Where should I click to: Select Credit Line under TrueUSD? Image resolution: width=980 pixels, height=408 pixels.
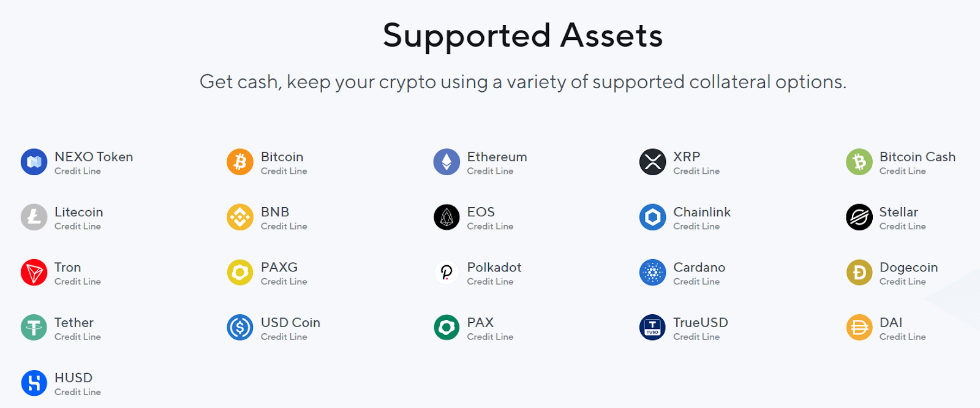(696, 337)
